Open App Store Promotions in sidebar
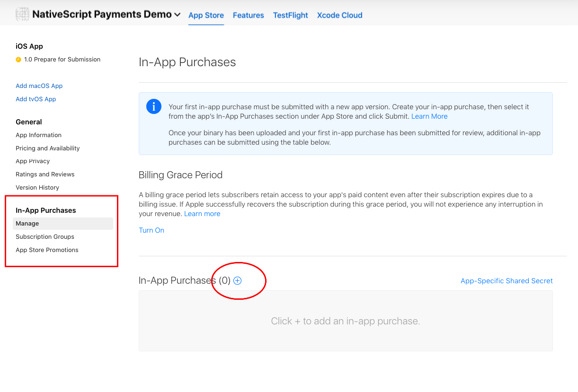The height and width of the screenshot is (392, 578). tap(47, 250)
